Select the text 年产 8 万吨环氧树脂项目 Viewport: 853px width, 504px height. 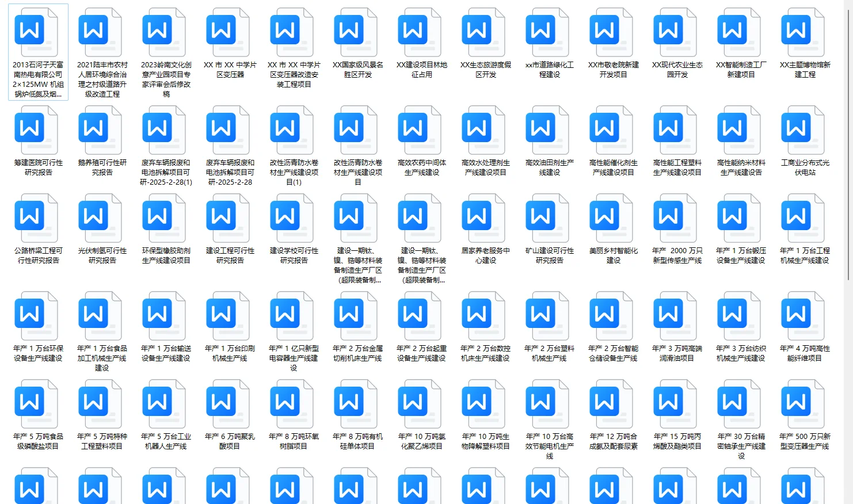point(294,441)
